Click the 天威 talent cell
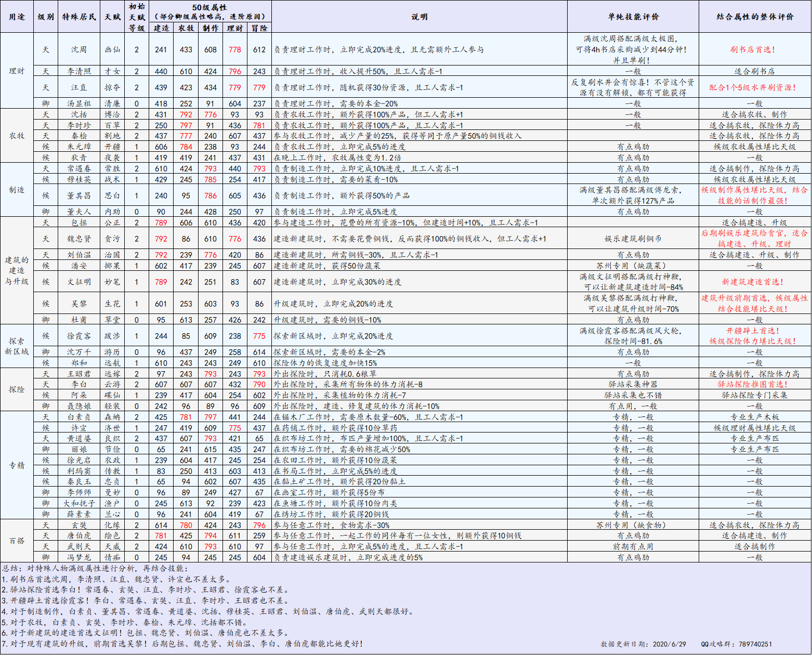Viewport: 812px width, 655px height. (x=112, y=546)
